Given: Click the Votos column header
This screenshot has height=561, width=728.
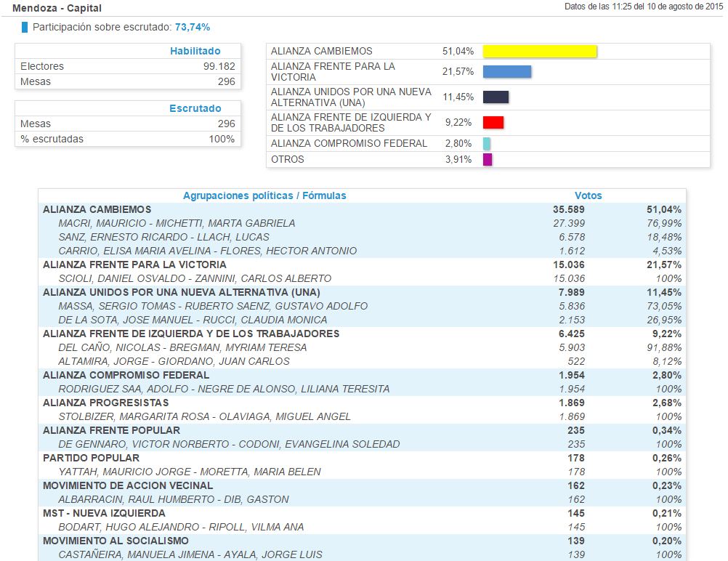Looking at the screenshot, I should (588, 195).
